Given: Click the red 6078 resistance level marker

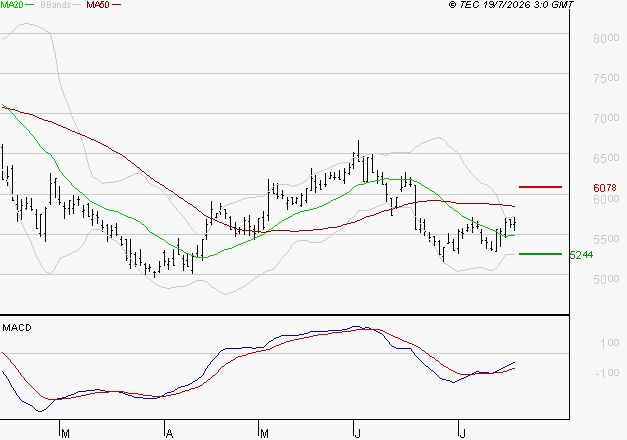Looking at the screenshot, I should point(540,187).
